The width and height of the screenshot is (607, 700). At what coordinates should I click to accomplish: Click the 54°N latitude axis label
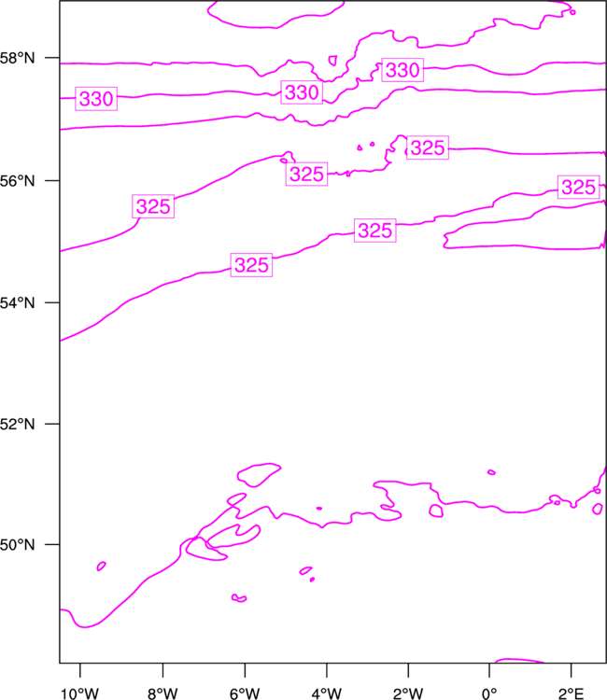pyautogui.click(x=17, y=302)
